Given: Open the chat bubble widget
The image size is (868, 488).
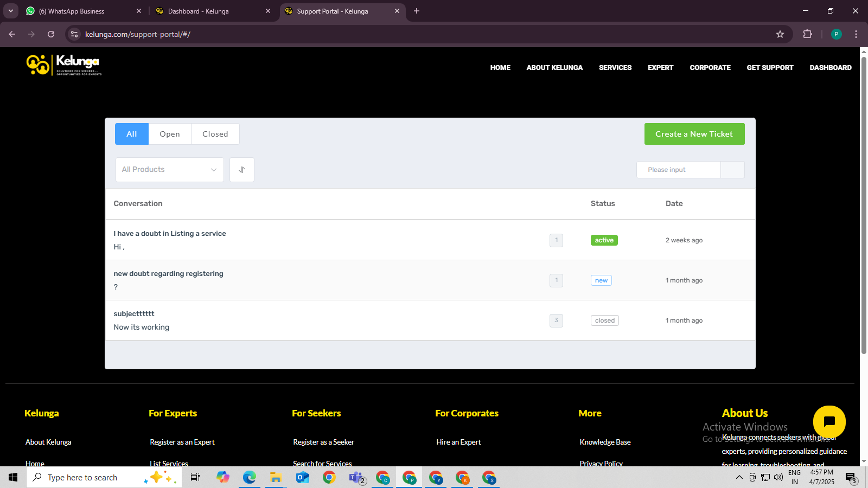Looking at the screenshot, I should [829, 421].
